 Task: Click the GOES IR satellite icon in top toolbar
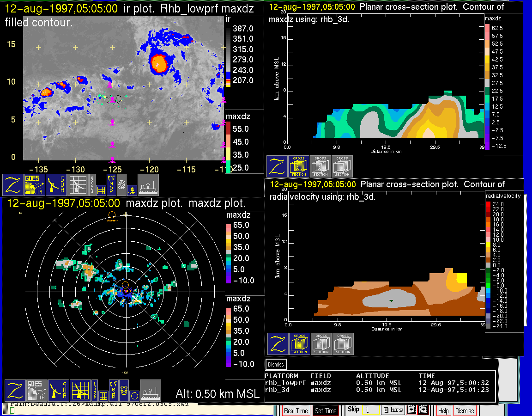(x=35, y=184)
